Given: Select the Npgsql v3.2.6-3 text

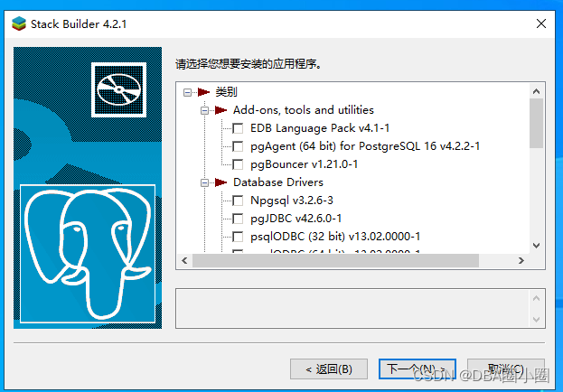Looking at the screenshot, I should (292, 201).
